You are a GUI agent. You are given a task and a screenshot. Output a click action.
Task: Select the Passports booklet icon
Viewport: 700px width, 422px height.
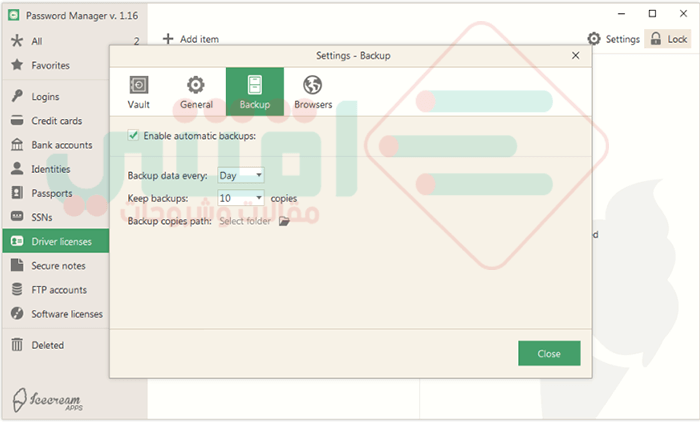pyautogui.click(x=17, y=193)
